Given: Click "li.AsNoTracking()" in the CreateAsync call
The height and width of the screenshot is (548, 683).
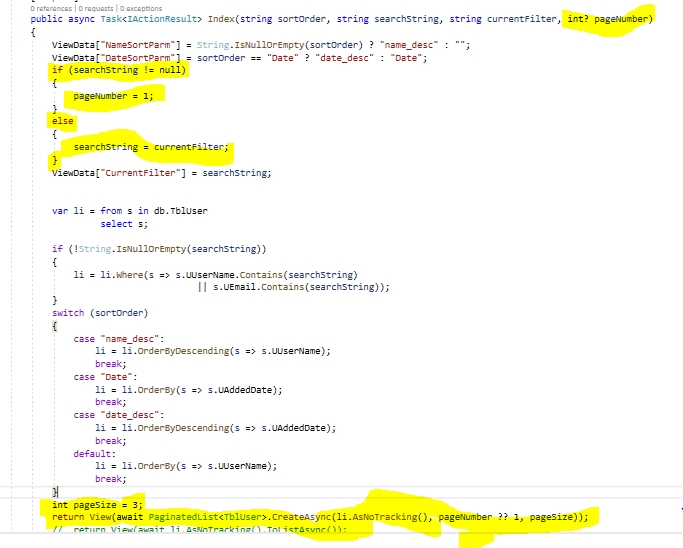Looking at the screenshot, I should [x=382, y=517].
